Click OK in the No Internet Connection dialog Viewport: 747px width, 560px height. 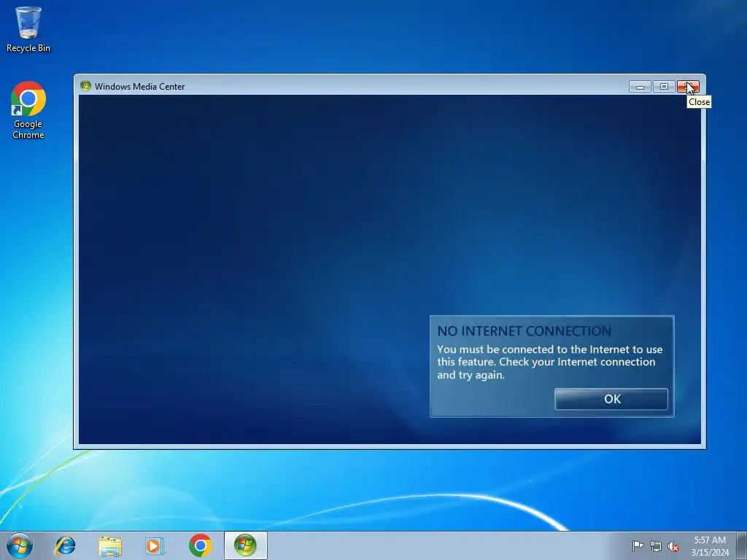(611, 399)
